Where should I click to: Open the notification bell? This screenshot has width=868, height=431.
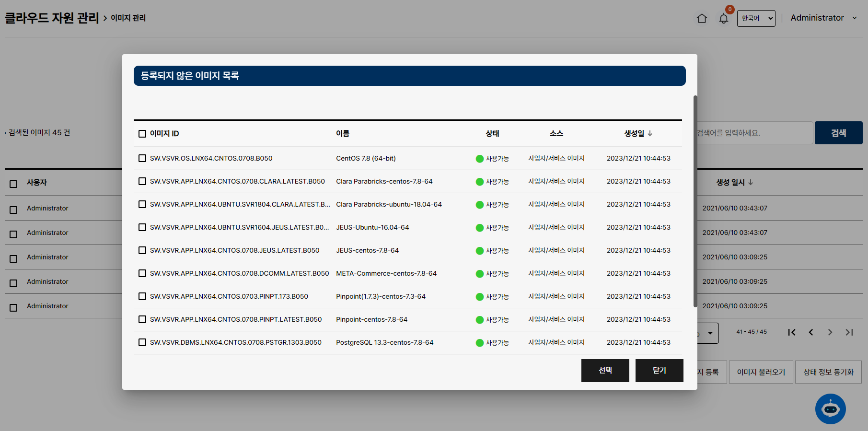click(724, 19)
